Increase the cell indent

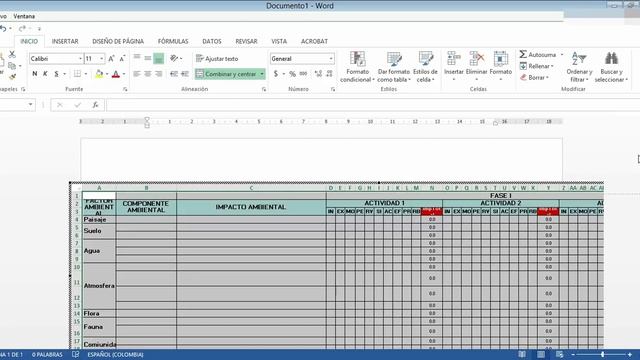(x=185, y=74)
